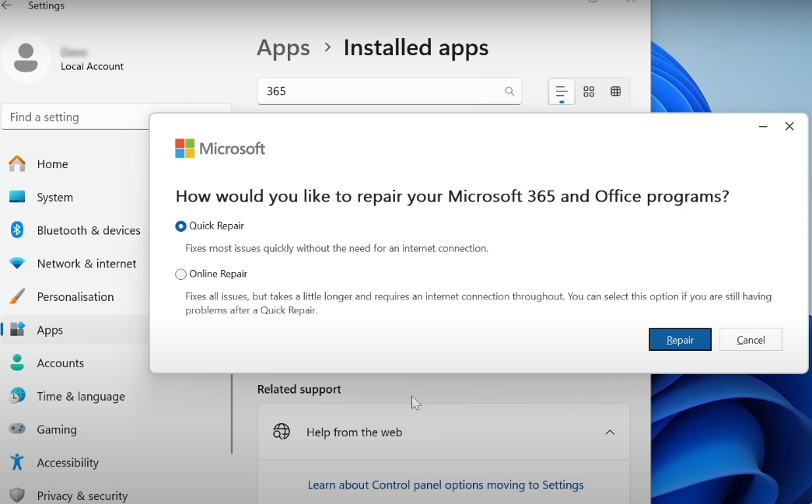
Task: Click the Gaming controller icon
Action: coord(17,429)
